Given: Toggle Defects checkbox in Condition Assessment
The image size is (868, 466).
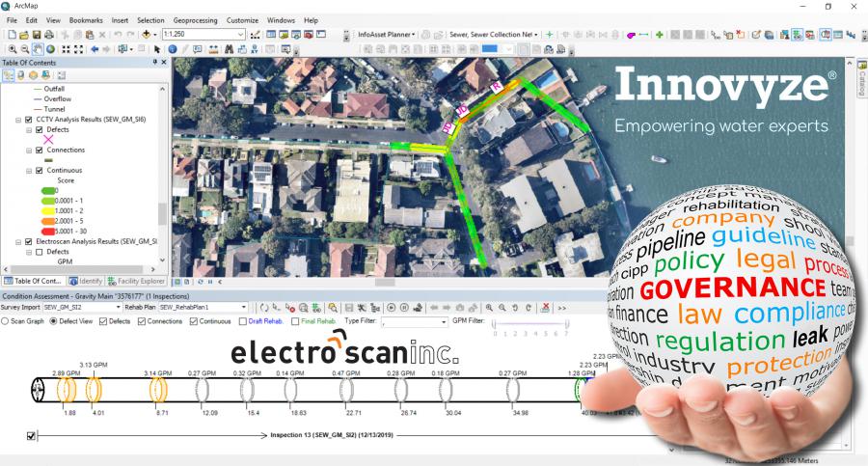Looking at the screenshot, I should point(103,321).
